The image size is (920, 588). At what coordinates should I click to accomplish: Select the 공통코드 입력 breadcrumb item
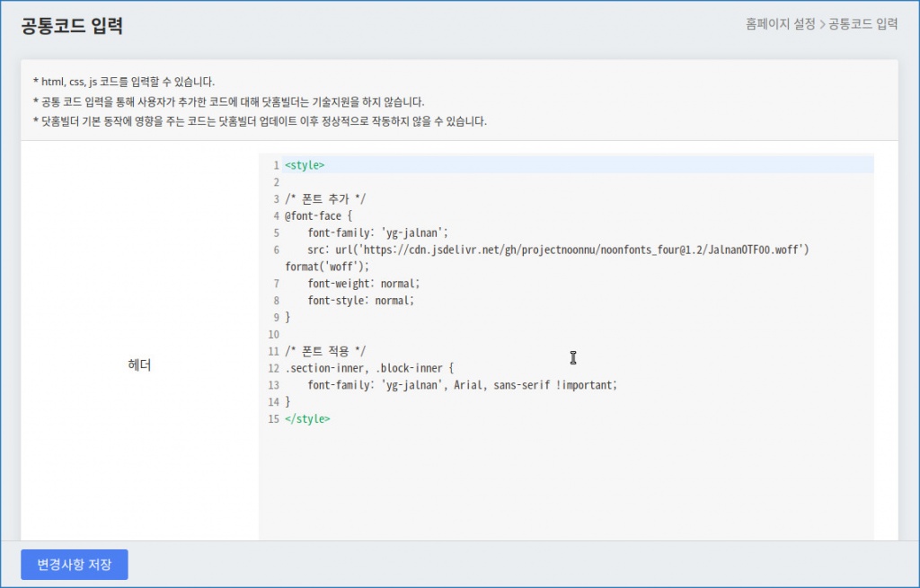tap(862, 24)
